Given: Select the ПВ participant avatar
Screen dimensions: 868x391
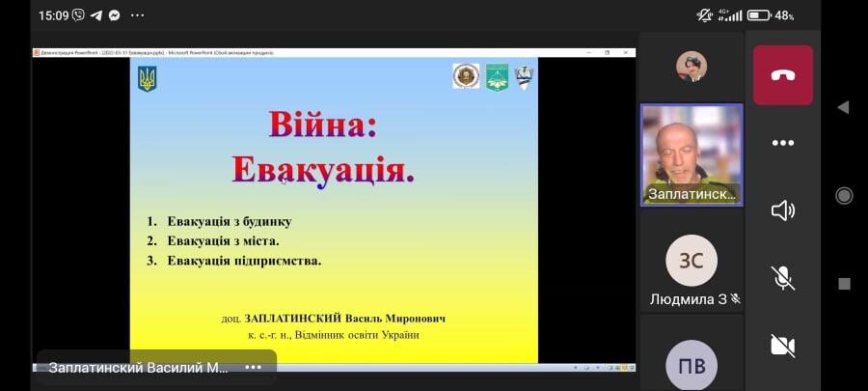Looking at the screenshot, I should coord(691,366).
